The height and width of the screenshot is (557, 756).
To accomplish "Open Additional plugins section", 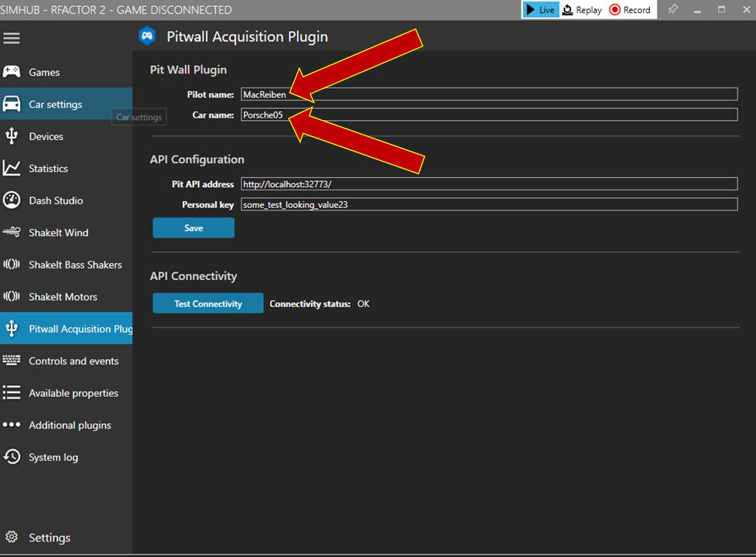I will (66, 425).
